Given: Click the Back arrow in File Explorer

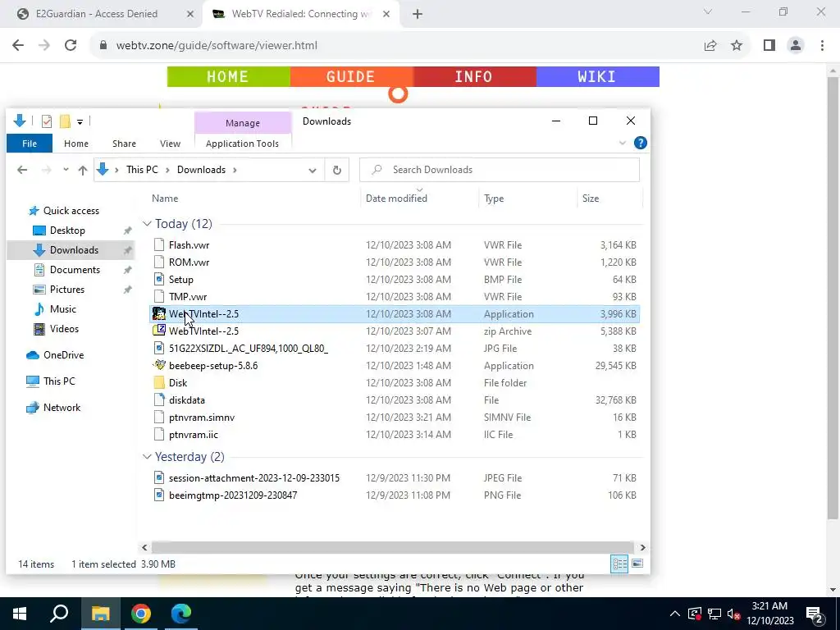Looking at the screenshot, I should click(x=22, y=170).
